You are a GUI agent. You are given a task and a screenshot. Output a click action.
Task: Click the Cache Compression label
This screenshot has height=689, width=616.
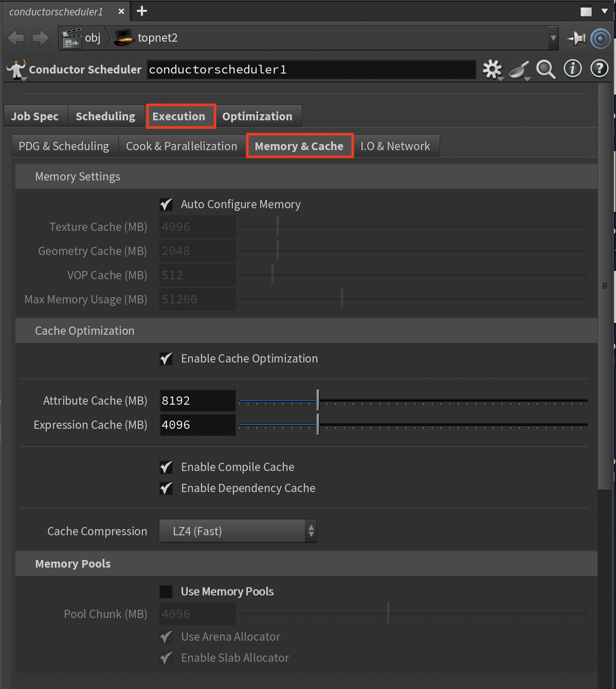pos(97,531)
